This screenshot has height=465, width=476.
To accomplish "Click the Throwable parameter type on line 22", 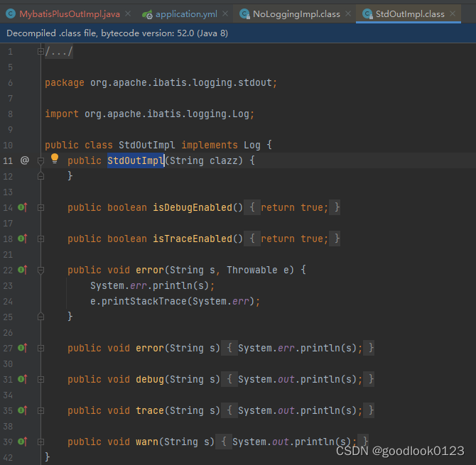I will (x=252, y=270).
